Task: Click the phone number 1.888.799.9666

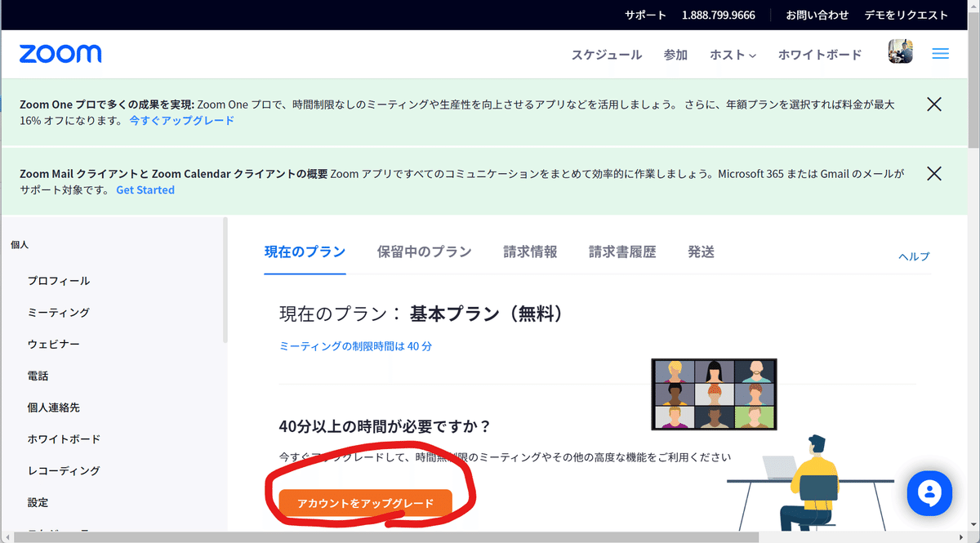Action: tap(718, 15)
